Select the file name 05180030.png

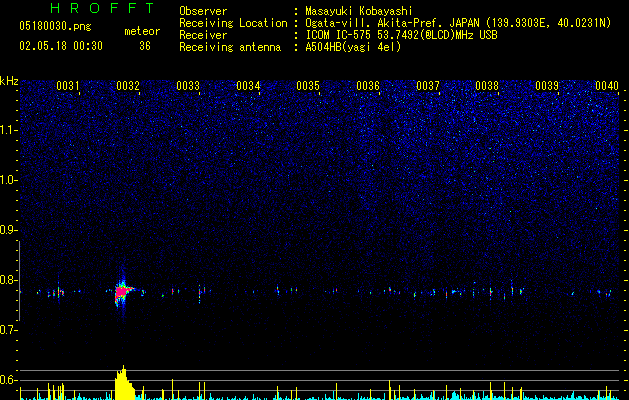(55, 26)
